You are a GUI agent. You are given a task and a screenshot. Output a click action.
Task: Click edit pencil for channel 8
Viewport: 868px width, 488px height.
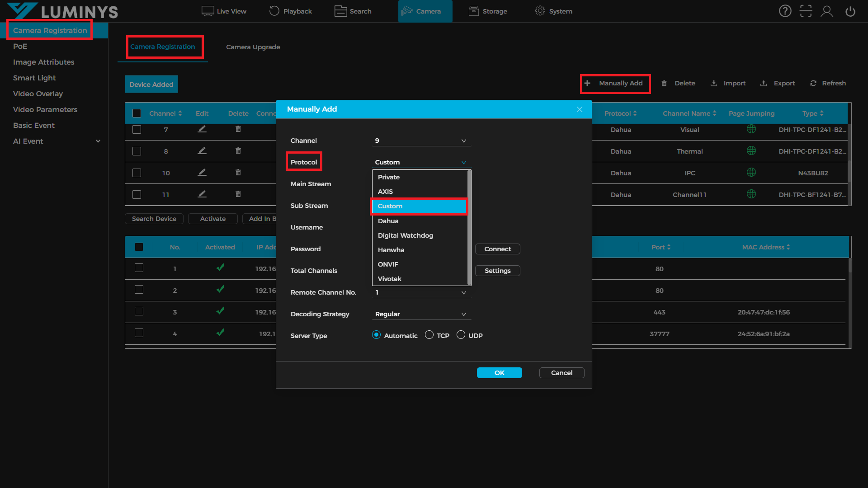pyautogui.click(x=202, y=151)
